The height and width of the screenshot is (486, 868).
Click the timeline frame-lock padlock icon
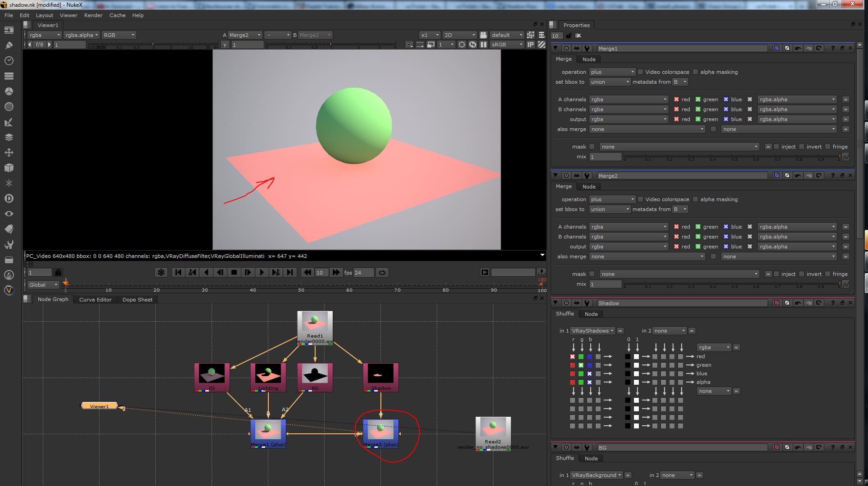pyautogui.click(x=58, y=272)
